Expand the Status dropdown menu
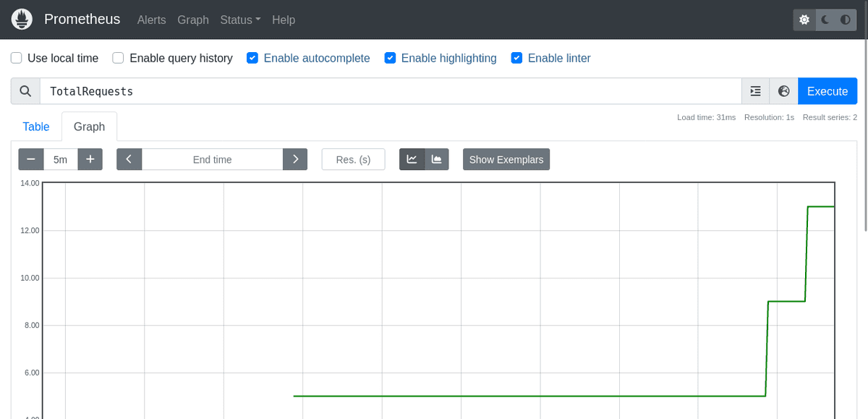The image size is (868, 419). tap(240, 20)
